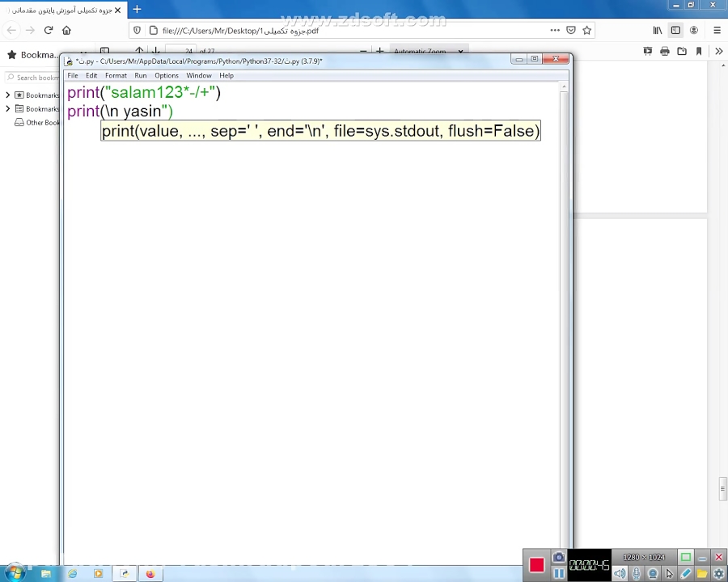This screenshot has height=582, width=728.
Task: Download the PDF with save icon
Action: [x=682, y=51]
